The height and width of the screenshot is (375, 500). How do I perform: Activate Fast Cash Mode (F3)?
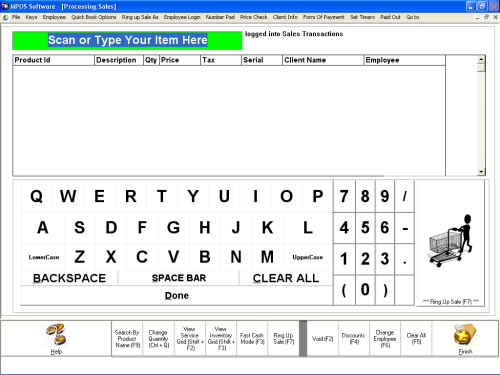(x=252, y=339)
